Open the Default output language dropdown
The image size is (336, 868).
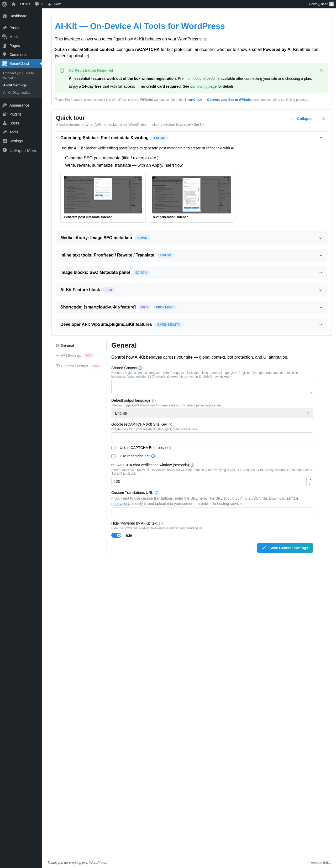[212, 413]
